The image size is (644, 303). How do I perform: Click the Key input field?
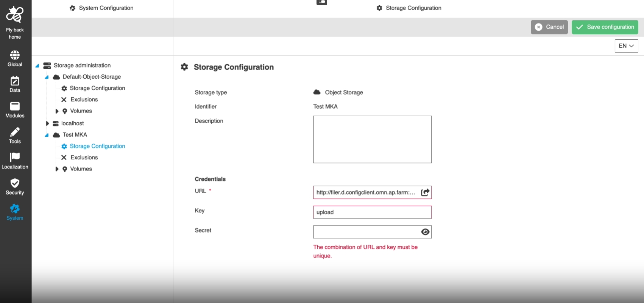pyautogui.click(x=372, y=212)
